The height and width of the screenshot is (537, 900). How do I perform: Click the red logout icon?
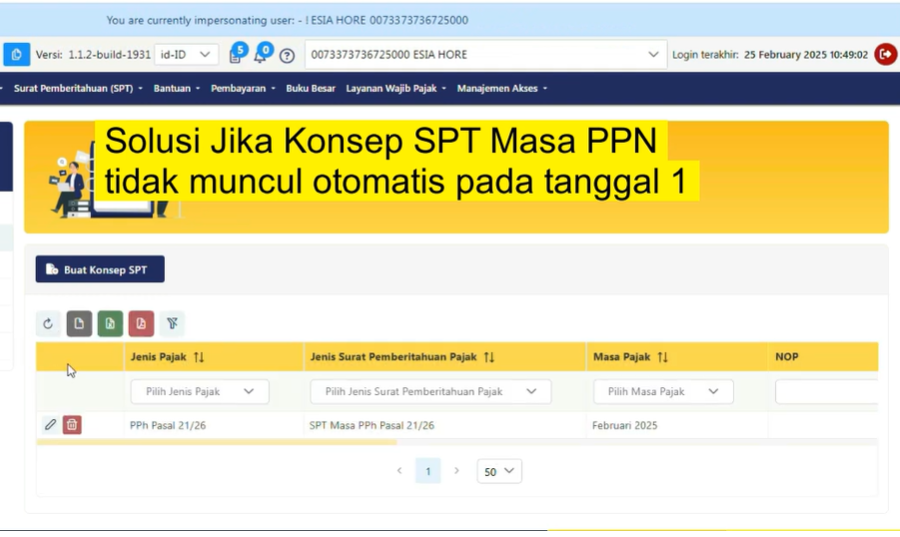click(x=885, y=55)
